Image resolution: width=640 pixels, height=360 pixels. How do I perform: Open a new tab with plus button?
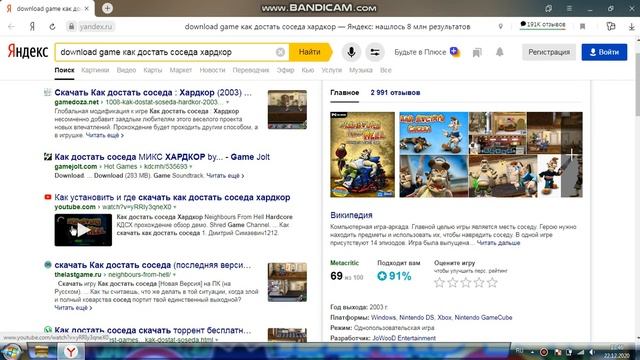(107, 8)
